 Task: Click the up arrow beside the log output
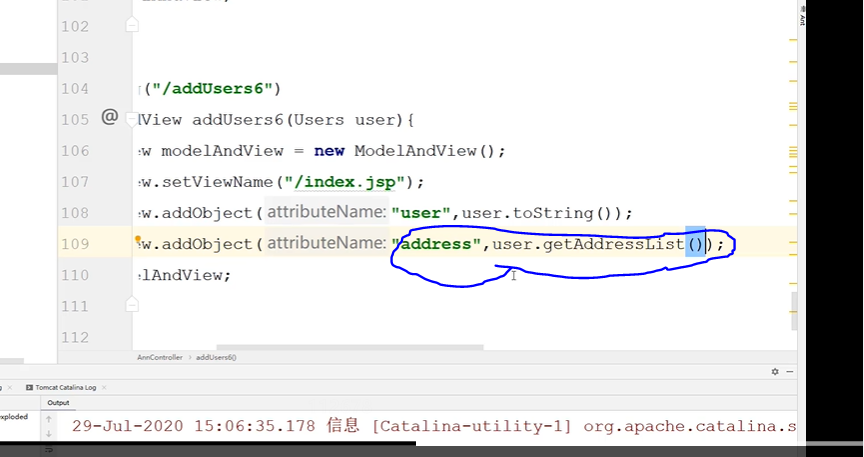coord(48,420)
